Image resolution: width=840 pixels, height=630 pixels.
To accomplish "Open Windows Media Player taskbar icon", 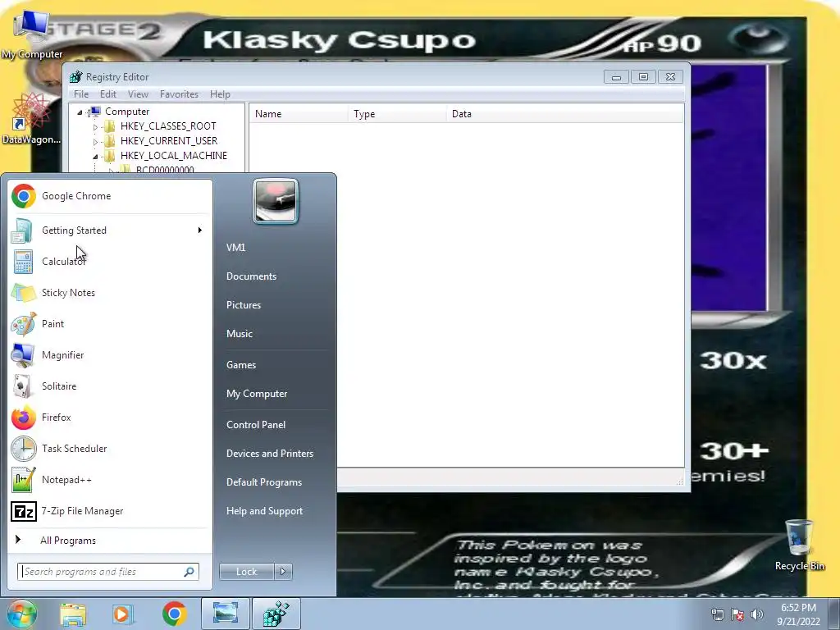I will (x=122, y=614).
